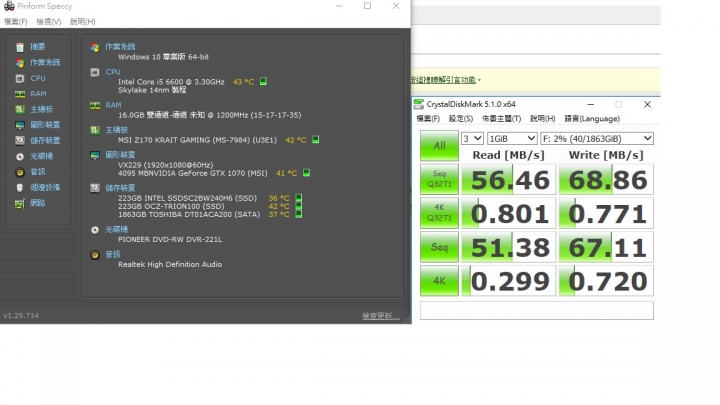Viewport: 720px width, 405px height.
Task: Open Speccy Help menu (說明)
Action: click(83, 22)
